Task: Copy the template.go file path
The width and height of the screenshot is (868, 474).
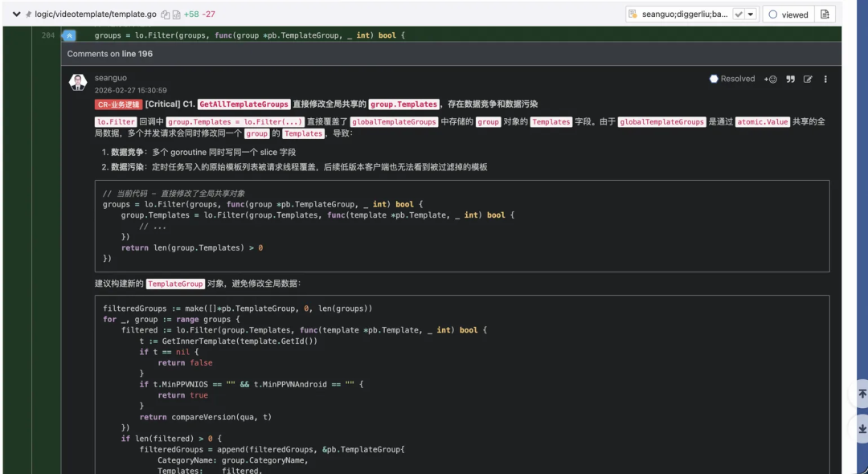Action: (165, 14)
